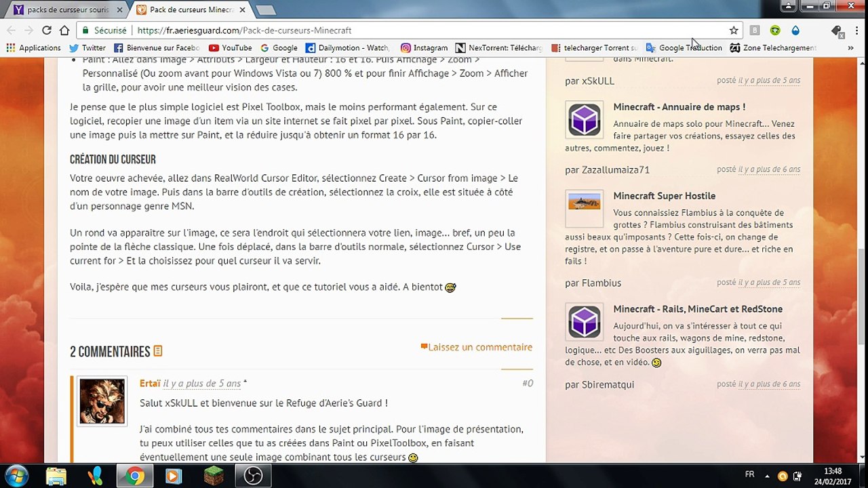Click the blue droplet extension icon

point(795,30)
